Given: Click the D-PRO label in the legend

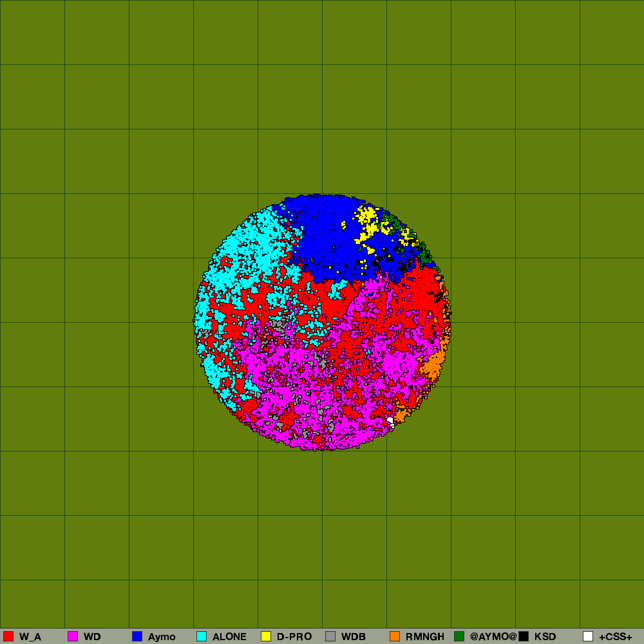Looking at the screenshot, I should tap(294, 637).
